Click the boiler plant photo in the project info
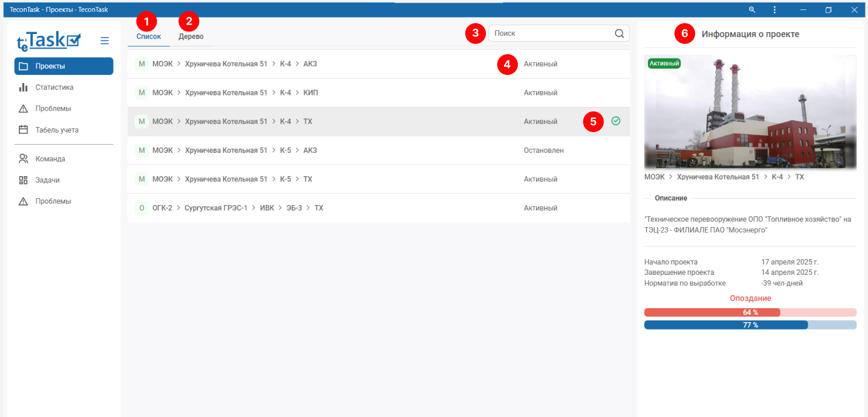868x417 pixels. 750,112
